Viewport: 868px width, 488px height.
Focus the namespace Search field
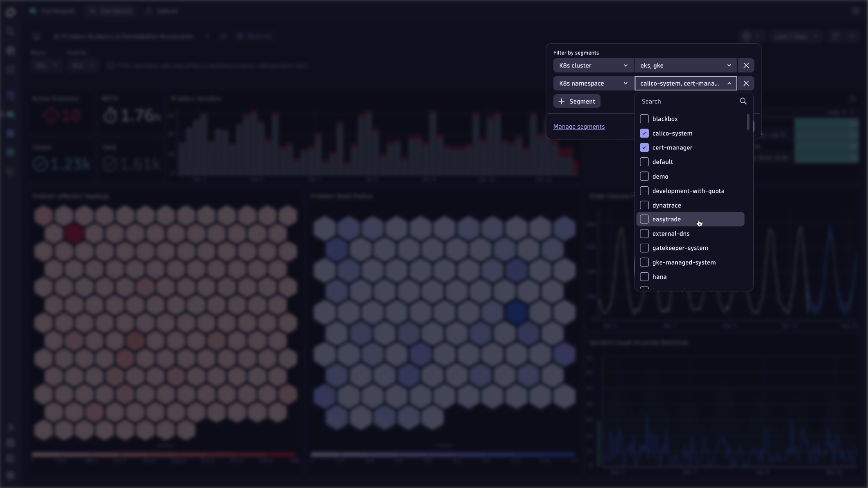(688, 102)
